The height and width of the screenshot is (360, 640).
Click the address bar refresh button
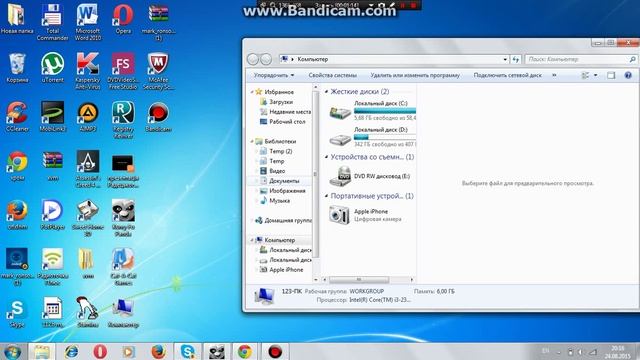pos(516,59)
